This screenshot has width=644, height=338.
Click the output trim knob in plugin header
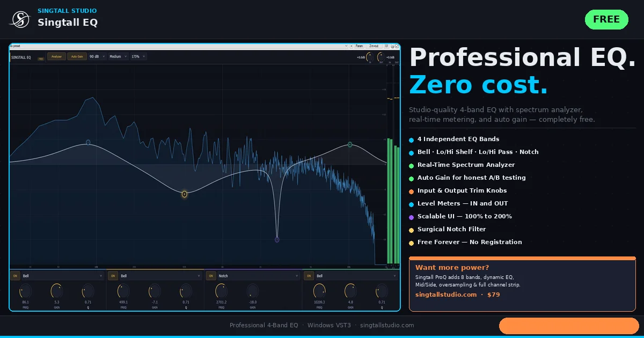(381, 57)
